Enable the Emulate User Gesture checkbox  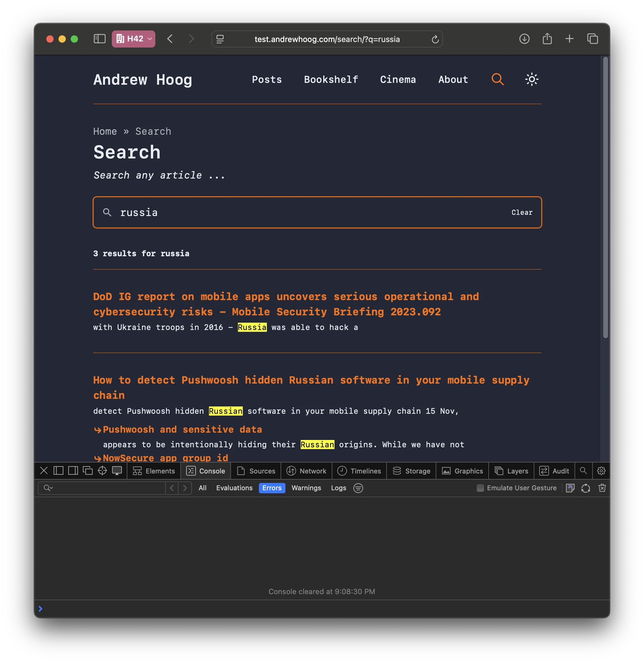[x=480, y=488]
